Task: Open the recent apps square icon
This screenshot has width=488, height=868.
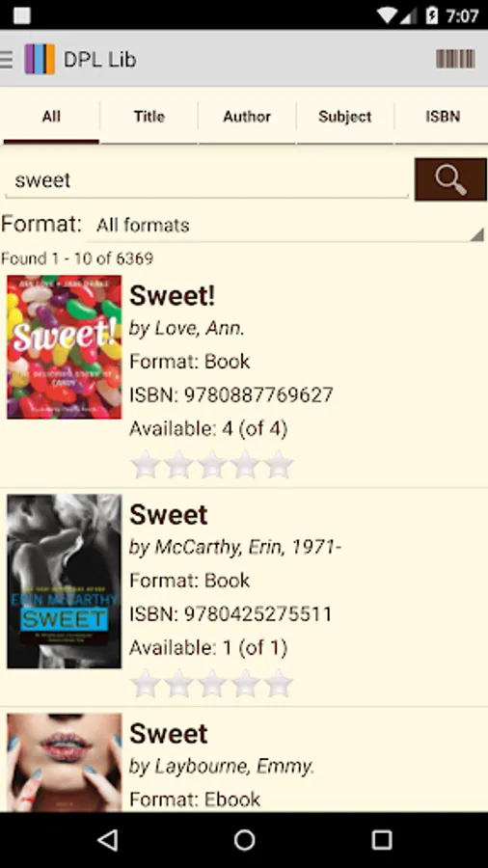Action: (381, 840)
